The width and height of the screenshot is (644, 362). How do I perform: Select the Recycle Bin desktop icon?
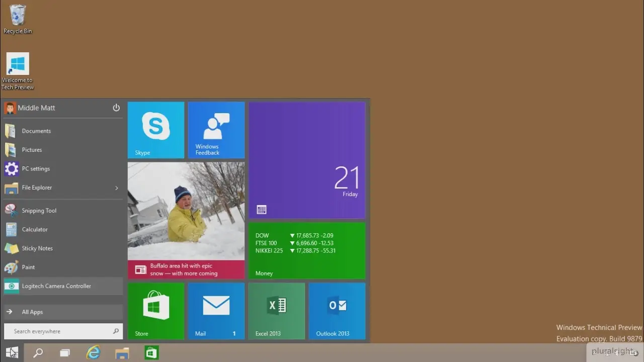point(18,19)
